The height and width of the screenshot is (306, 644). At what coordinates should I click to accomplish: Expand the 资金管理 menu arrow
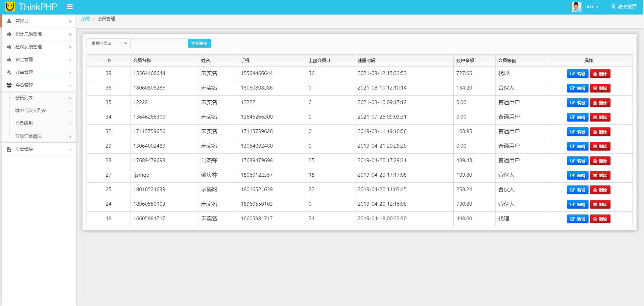point(70,60)
